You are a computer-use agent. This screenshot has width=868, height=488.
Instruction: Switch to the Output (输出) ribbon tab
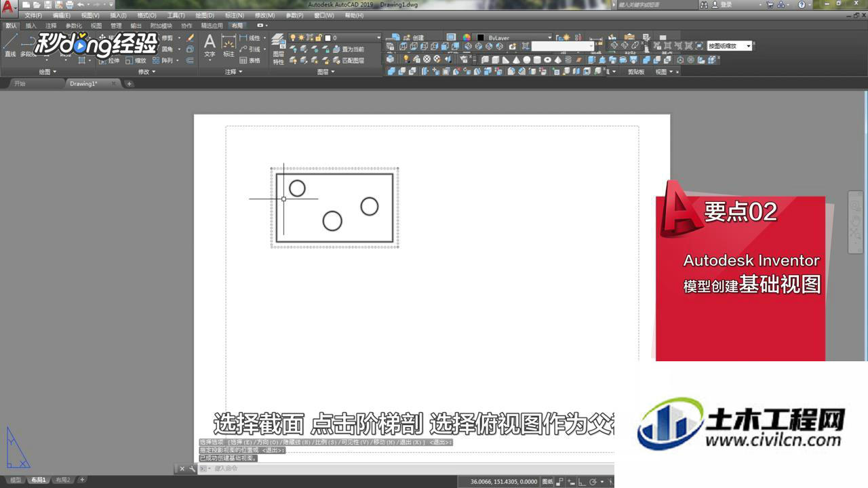click(x=136, y=26)
